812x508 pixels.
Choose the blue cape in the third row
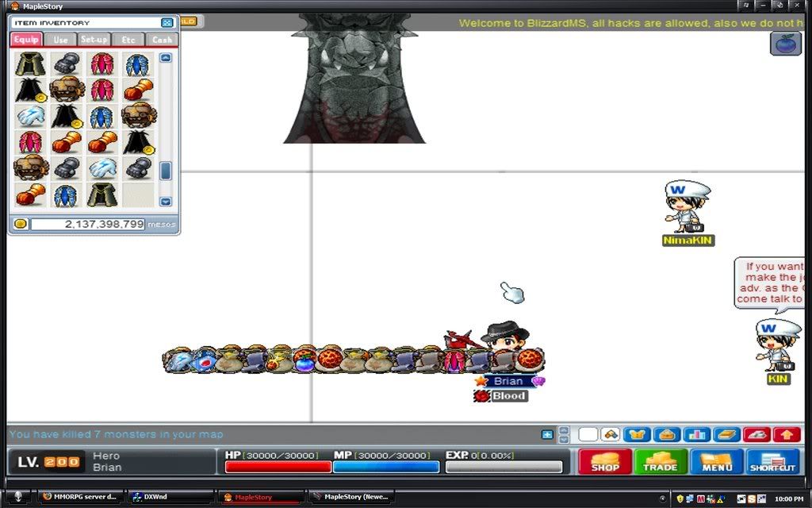[102, 116]
